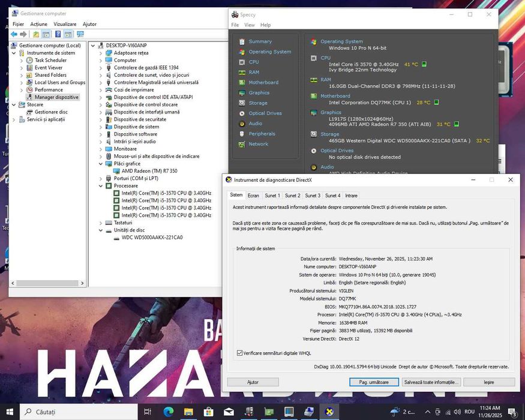Open Windows Start menu
This screenshot has height=420, width=525.
pos(10,412)
